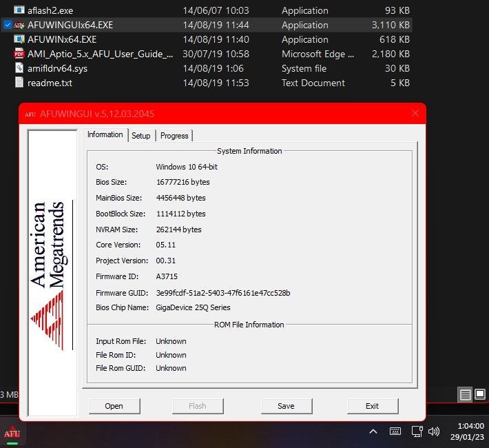Select the file name readme.txt
Image resolution: width=489 pixels, height=448 pixels.
(x=50, y=83)
